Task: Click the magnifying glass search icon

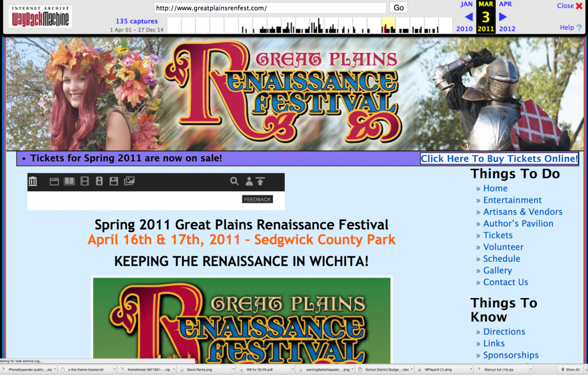Action: 234,181
